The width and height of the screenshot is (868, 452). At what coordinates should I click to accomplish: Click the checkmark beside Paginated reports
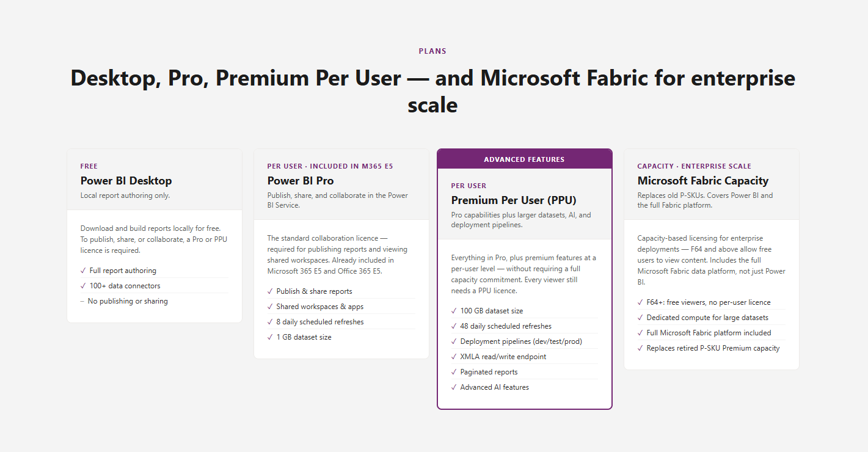pyautogui.click(x=454, y=372)
